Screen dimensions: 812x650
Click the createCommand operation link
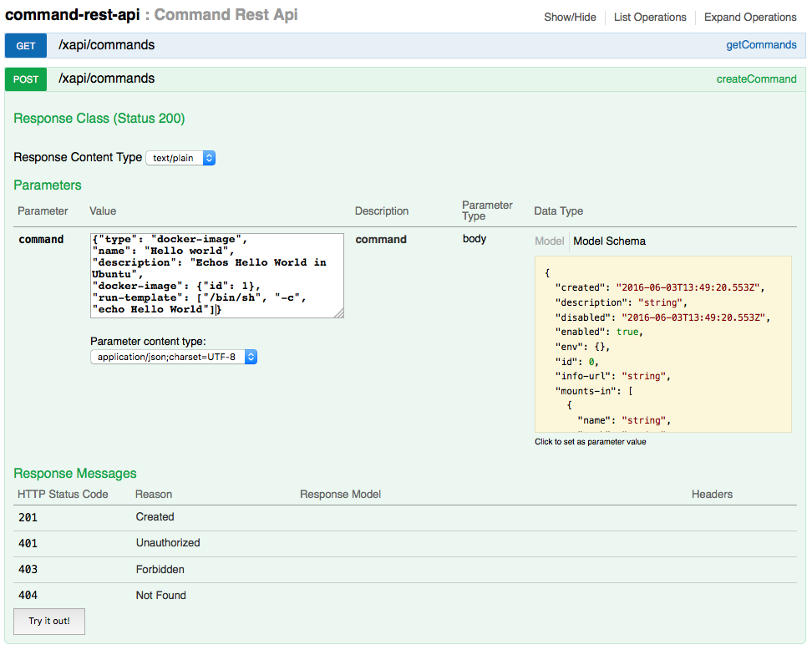756,79
